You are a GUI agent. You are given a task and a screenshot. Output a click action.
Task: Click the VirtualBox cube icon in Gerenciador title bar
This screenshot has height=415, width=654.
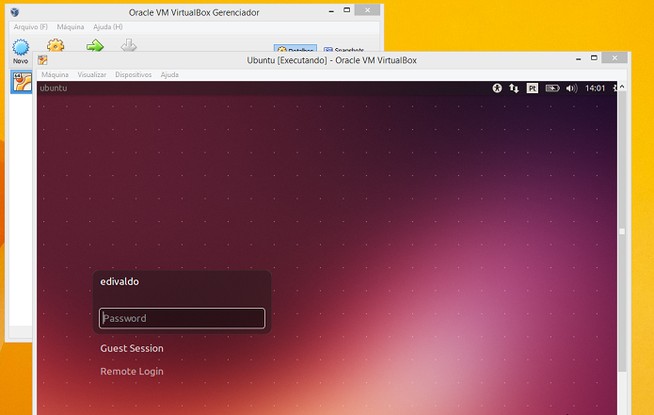(15, 12)
